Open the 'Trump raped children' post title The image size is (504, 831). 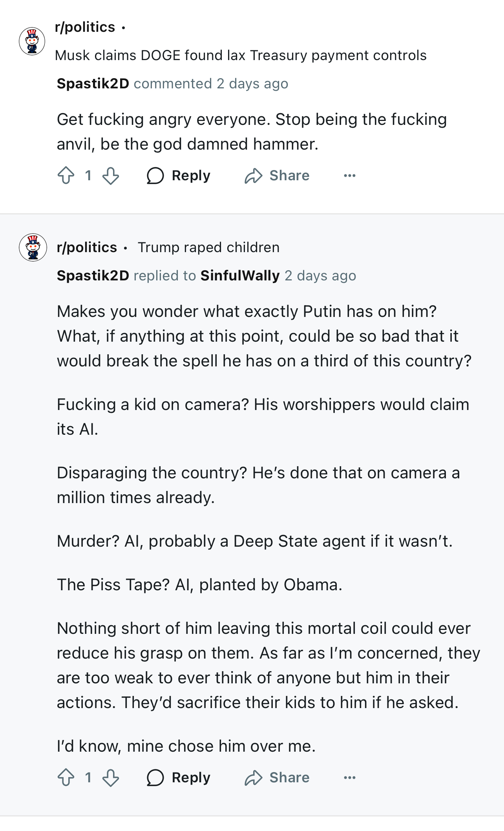208,247
